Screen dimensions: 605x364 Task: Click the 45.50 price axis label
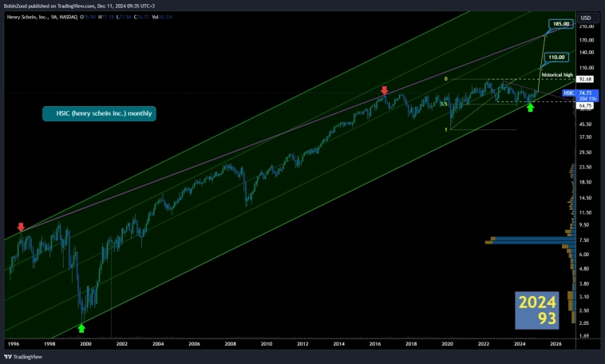(x=585, y=125)
